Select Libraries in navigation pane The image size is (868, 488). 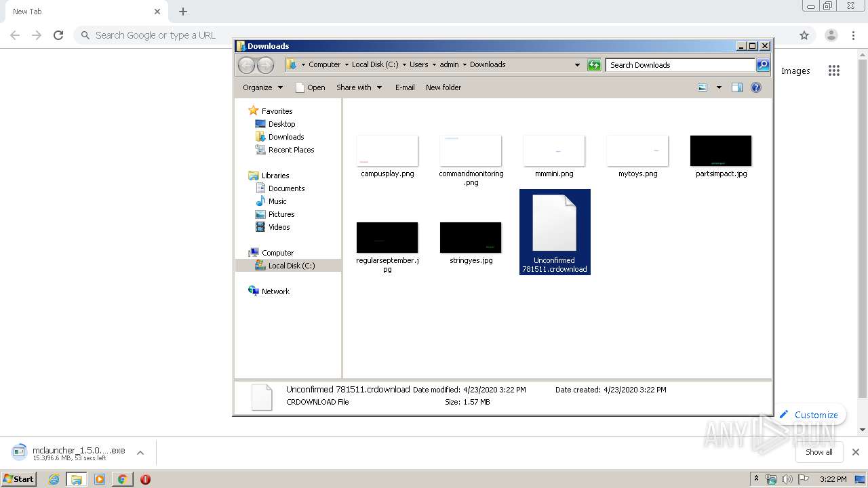pyautogui.click(x=269, y=176)
